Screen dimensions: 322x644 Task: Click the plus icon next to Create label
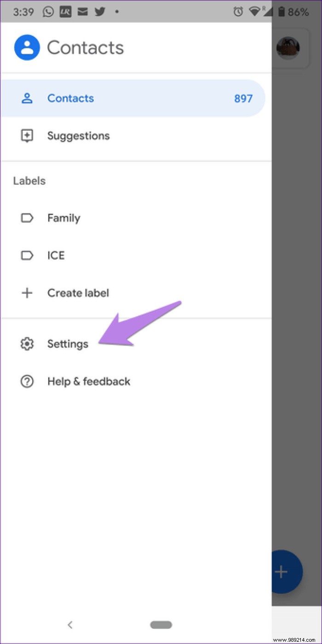(x=27, y=293)
